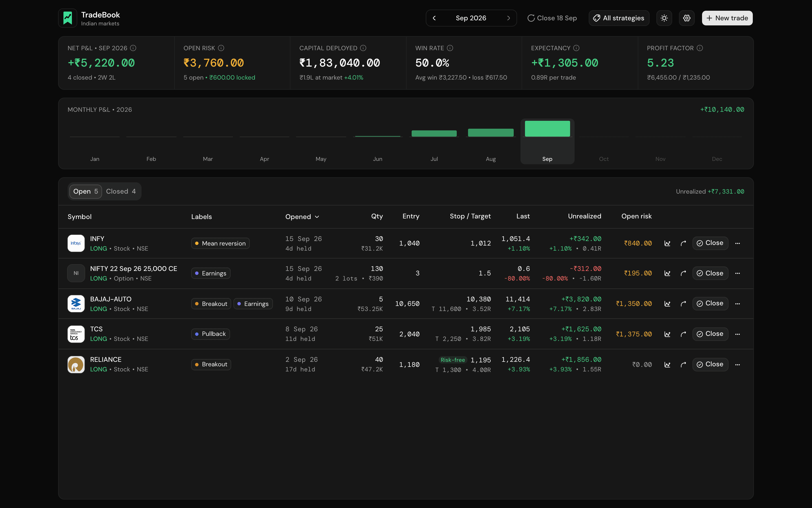Click New trade button
Image resolution: width=812 pixels, height=508 pixels.
(x=727, y=18)
